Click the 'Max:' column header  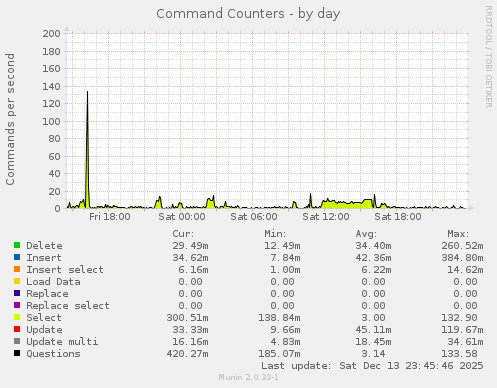pyautogui.click(x=458, y=234)
